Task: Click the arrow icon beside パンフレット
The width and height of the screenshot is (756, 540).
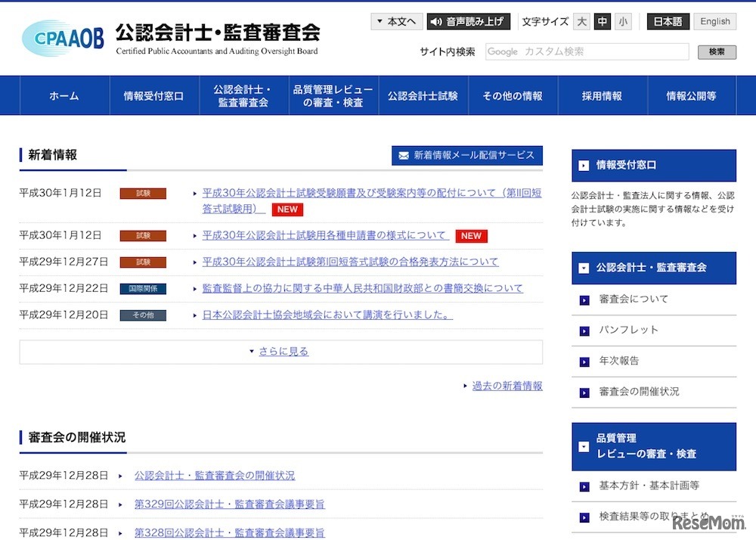Action: 583,331
